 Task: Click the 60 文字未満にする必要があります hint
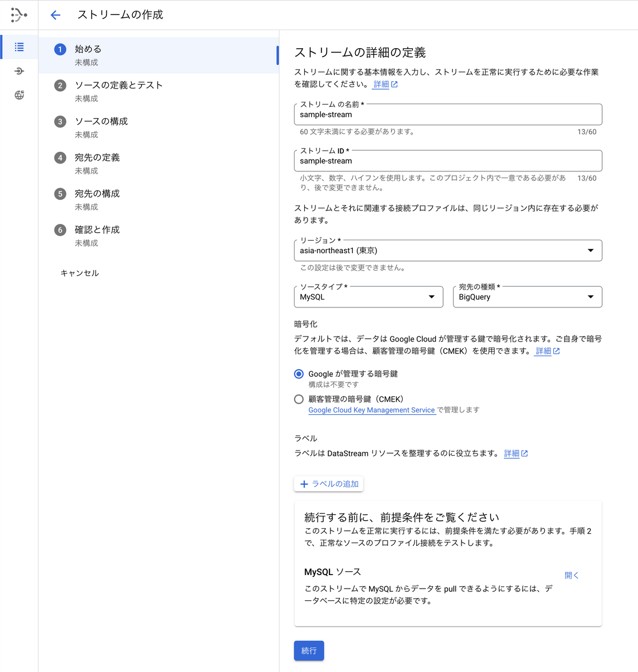358,132
